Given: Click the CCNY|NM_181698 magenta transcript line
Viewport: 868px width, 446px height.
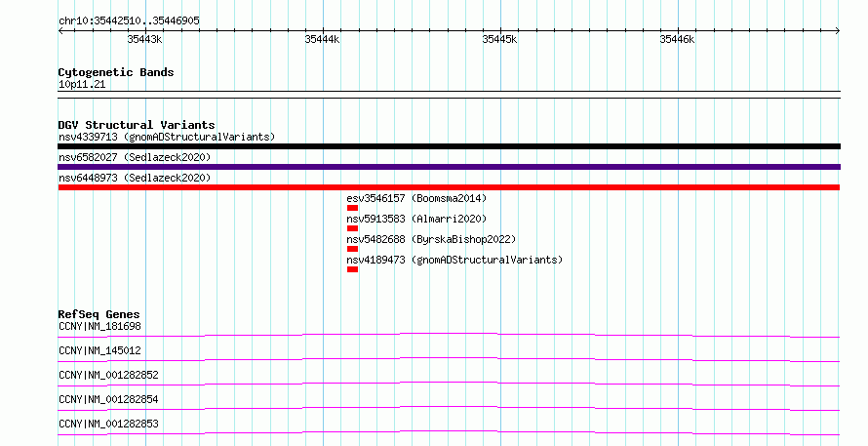Looking at the screenshot, I should pos(449,335).
